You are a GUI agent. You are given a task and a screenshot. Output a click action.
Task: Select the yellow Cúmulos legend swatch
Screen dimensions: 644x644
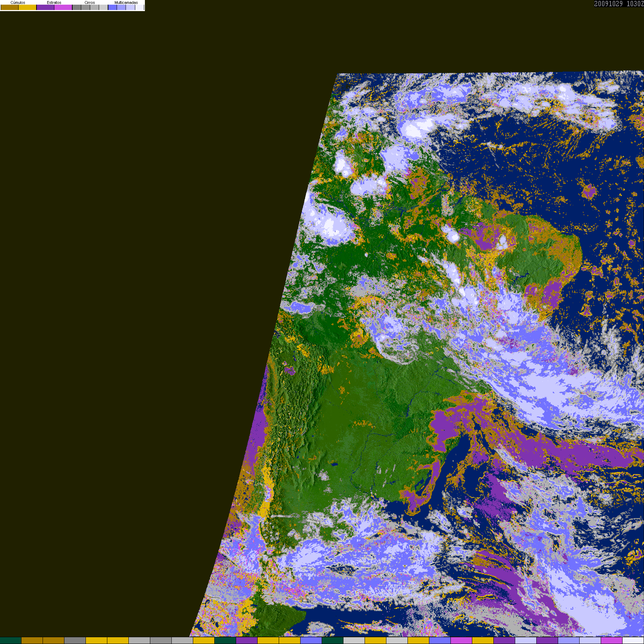[x=28, y=7]
